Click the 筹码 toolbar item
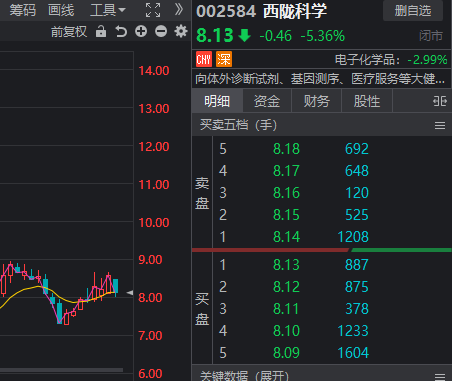Screen dimensions: 452x381 pyautogui.click(x=23, y=10)
